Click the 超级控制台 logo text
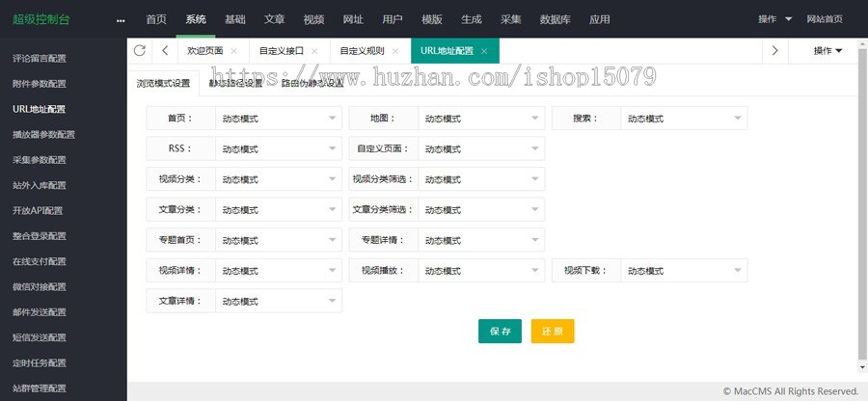The height and width of the screenshot is (401, 868). [x=41, y=19]
